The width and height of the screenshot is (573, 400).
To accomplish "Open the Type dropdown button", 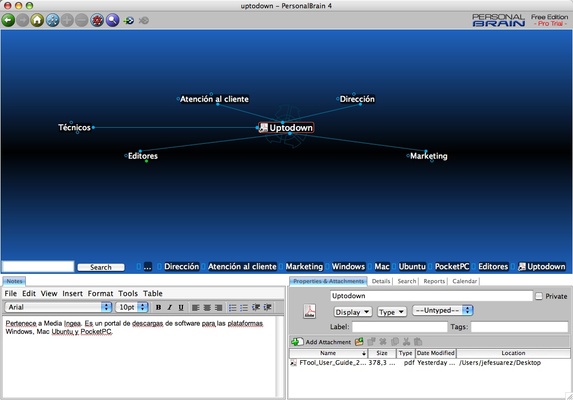I will (x=392, y=312).
